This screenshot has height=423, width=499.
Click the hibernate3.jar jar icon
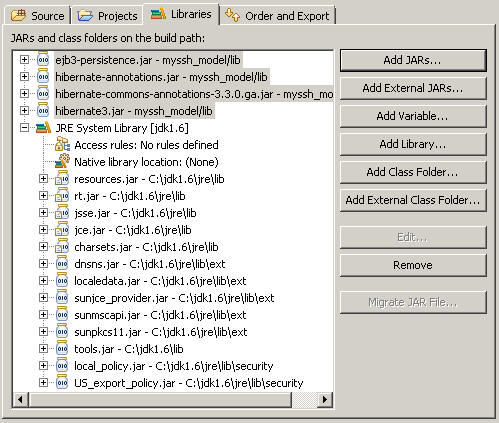click(43, 111)
